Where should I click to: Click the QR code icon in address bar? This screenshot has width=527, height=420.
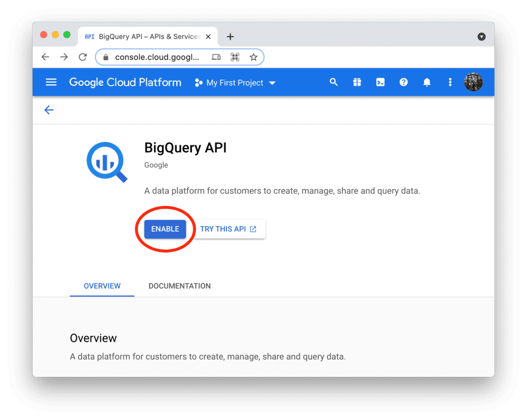(235, 57)
